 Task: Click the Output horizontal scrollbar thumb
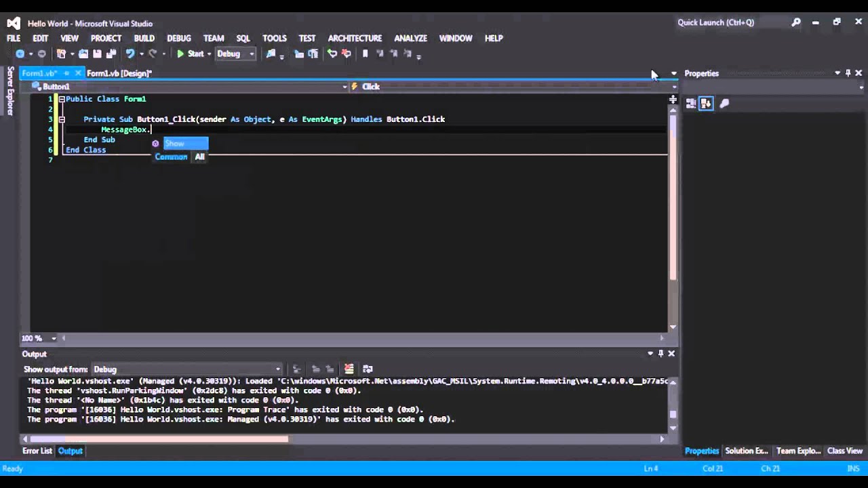coord(159,439)
